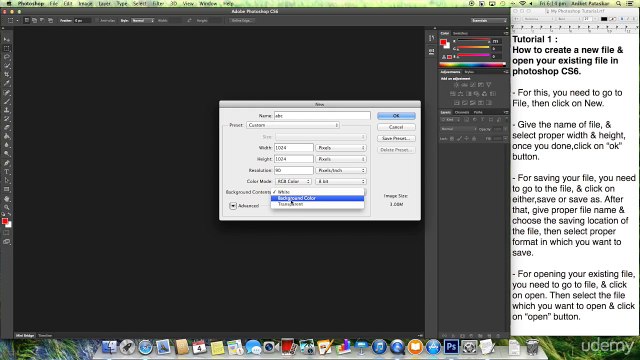Open the bit depth dropdown
640x360 pixels.
(341, 181)
